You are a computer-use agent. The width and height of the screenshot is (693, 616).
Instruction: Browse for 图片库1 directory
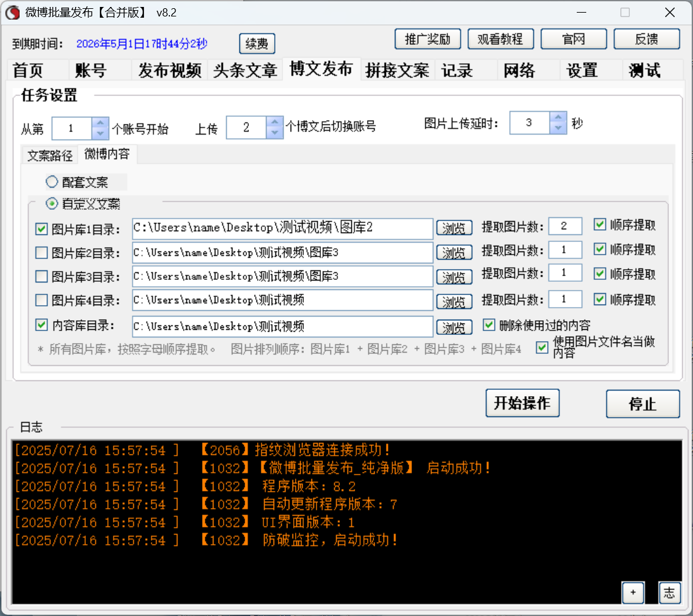(454, 228)
